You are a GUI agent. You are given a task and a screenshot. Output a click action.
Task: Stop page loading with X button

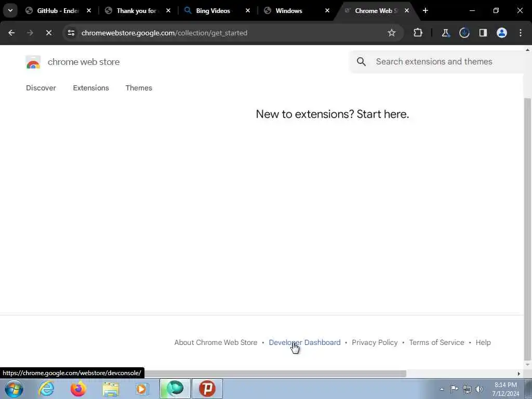pyautogui.click(x=48, y=33)
